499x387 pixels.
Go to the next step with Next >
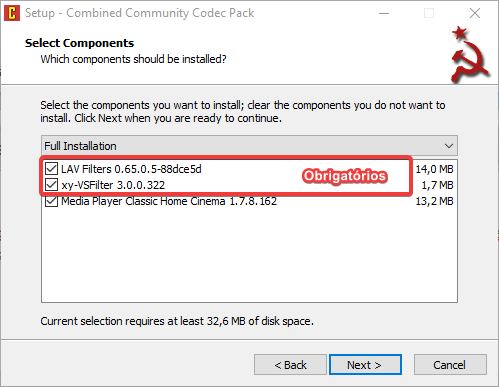(365, 365)
